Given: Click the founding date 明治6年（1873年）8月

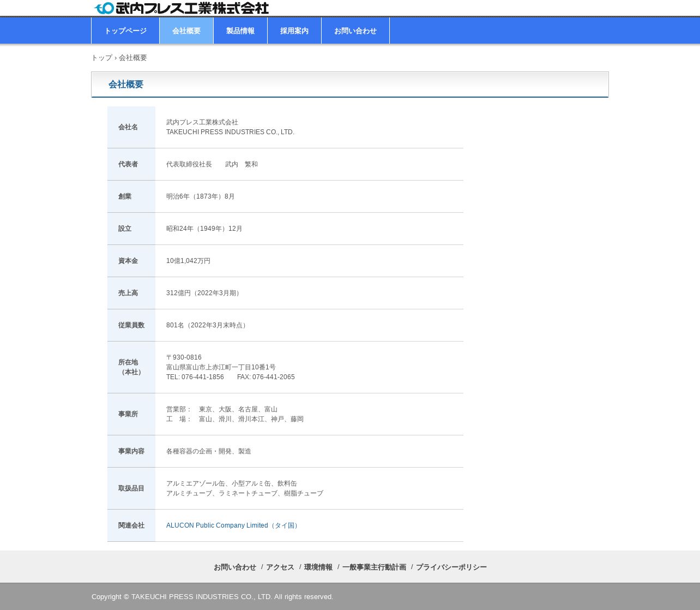Looking at the screenshot, I should pyautogui.click(x=201, y=196).
